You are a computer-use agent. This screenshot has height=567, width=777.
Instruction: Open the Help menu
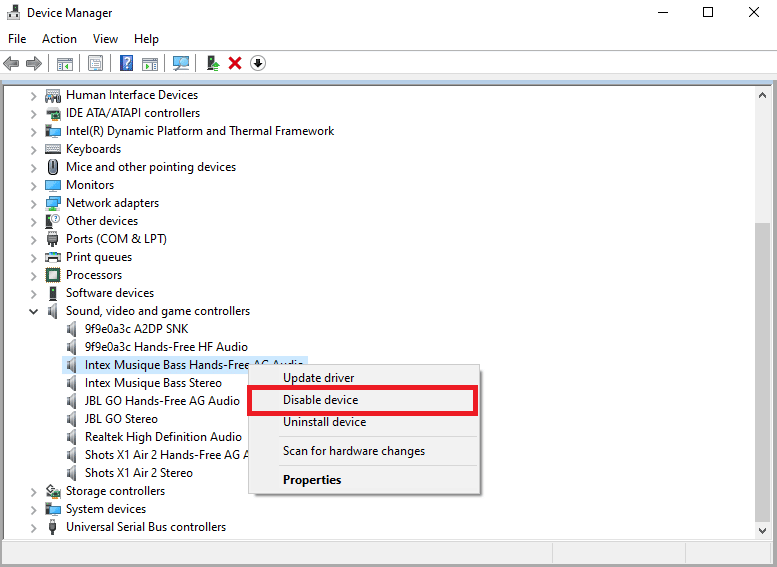point(146,39)
